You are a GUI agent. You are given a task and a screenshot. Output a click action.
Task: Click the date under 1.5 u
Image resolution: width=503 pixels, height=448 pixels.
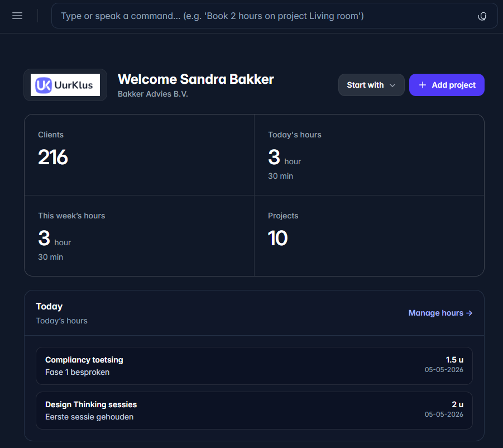coord(444,370)
